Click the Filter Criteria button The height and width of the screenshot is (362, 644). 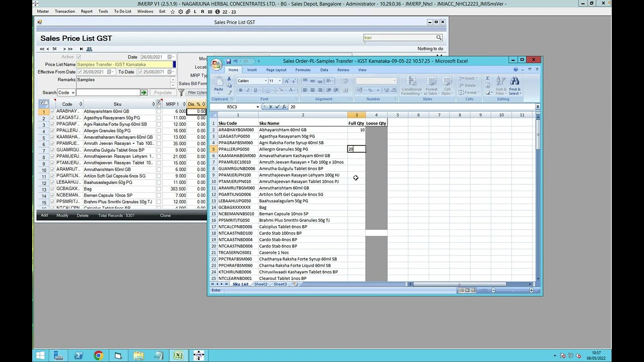[x=197, y=93]
